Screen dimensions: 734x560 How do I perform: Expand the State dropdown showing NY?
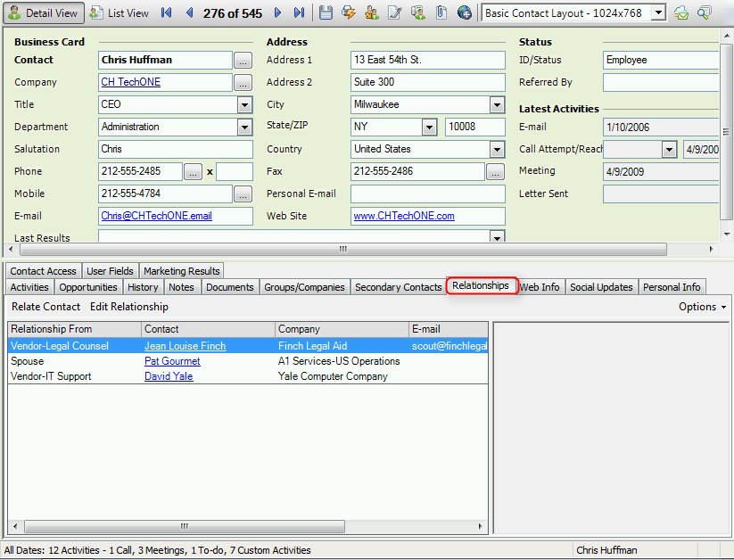429,127
